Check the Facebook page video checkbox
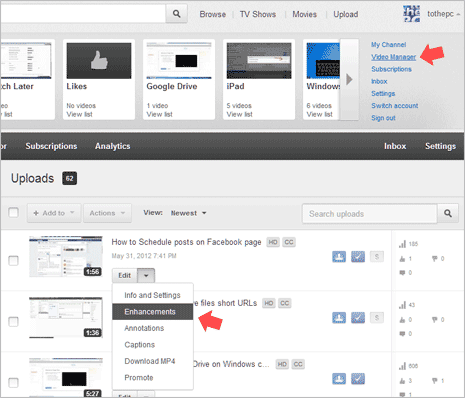465x398 pixels. (13, 260)
